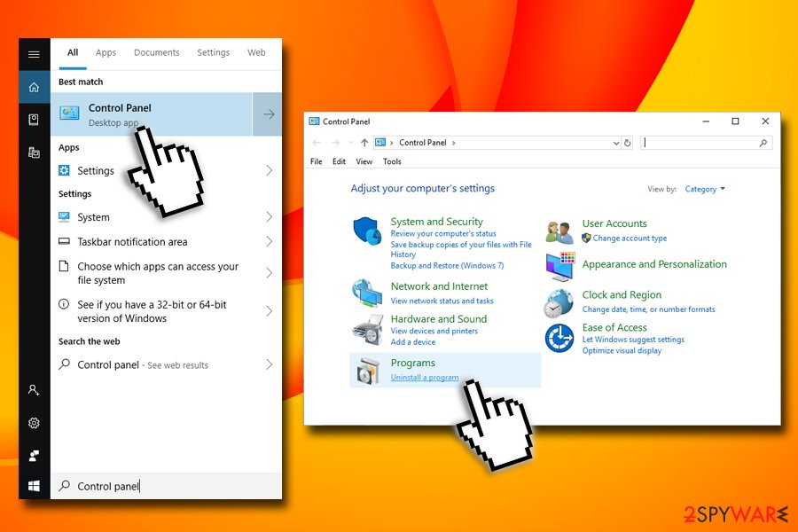This screenshot has width=798, height=532.
Task: Minimize the Control Panel window
Action: 706,121
